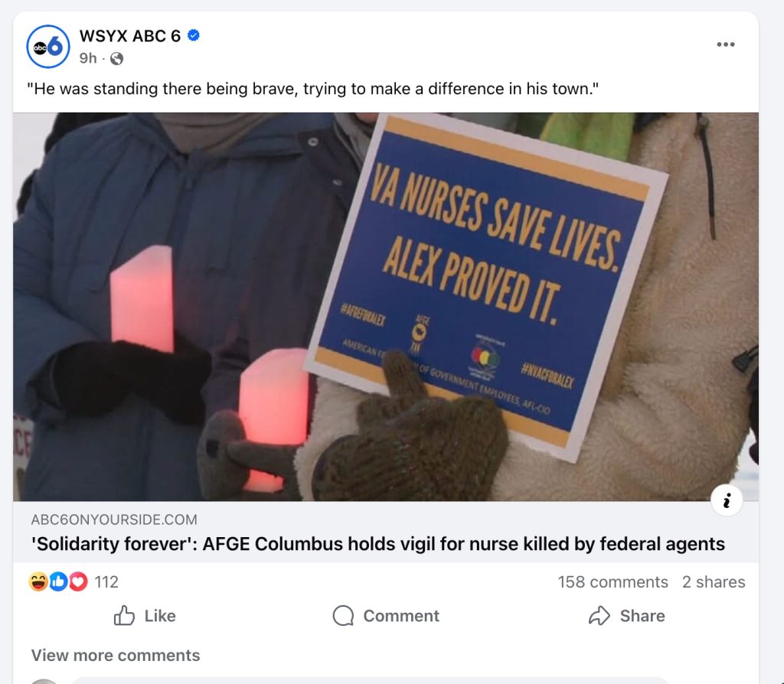Click the blue like reaction icon
The image size is (784, 684).
click(58, 582)
